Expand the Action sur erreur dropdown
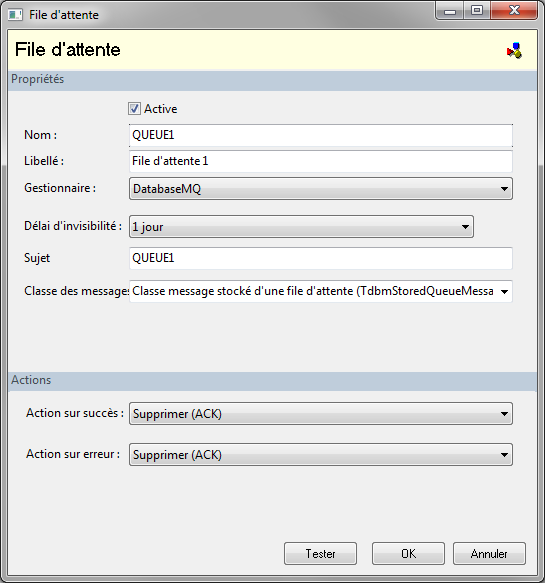The width and height of the screenshot is (545, 583). click(x=321, y=455)
